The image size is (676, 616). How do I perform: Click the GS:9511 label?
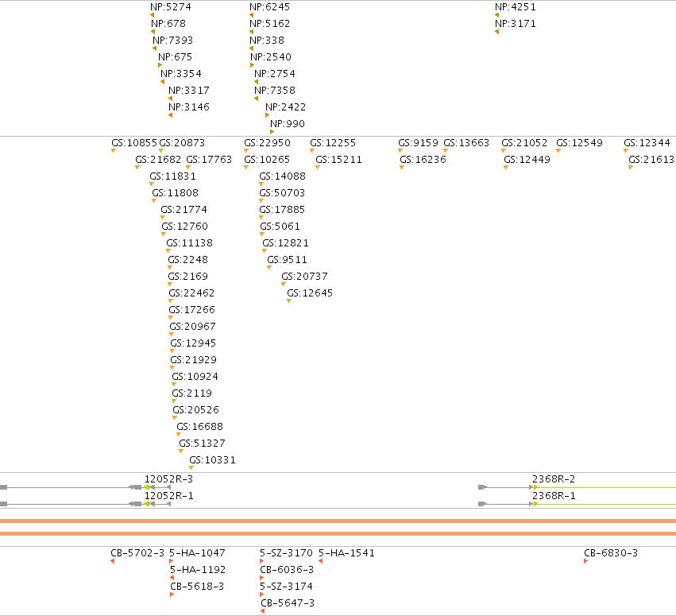287,260
